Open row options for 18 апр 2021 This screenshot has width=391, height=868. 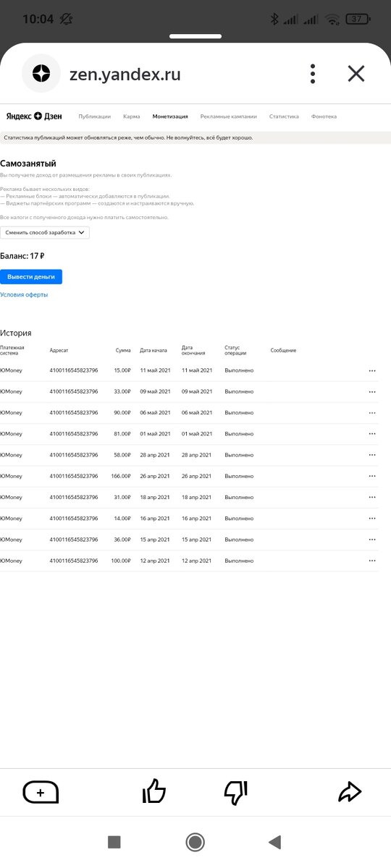tap(372, 498)
